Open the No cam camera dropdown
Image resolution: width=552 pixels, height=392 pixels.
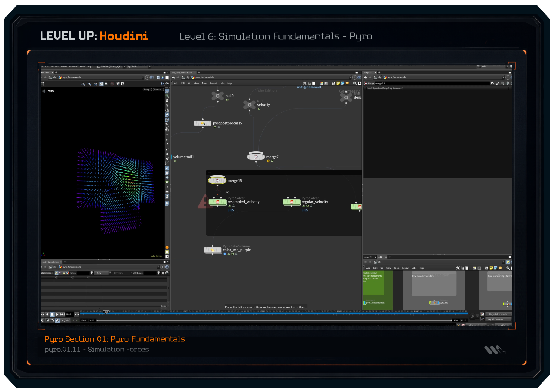[158, 90]
